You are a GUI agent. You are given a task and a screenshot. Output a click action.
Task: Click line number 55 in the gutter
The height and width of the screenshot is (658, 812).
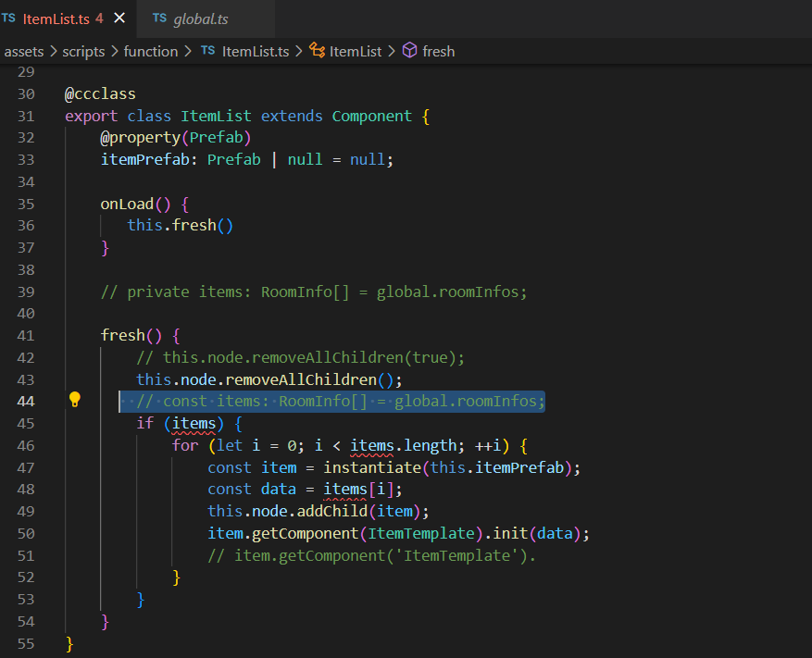pyautogui.click(x=26, y=644)
